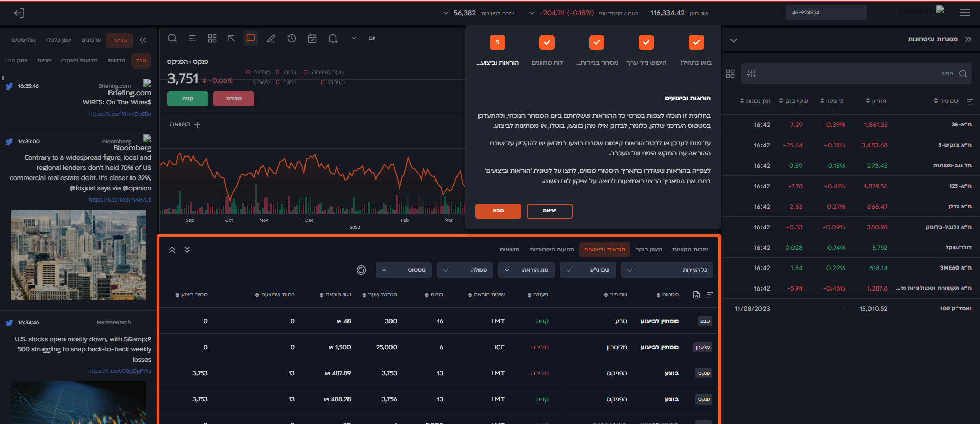Click the logout icon at top left
This screenshot has height=424, width=980.
(19, 13)
